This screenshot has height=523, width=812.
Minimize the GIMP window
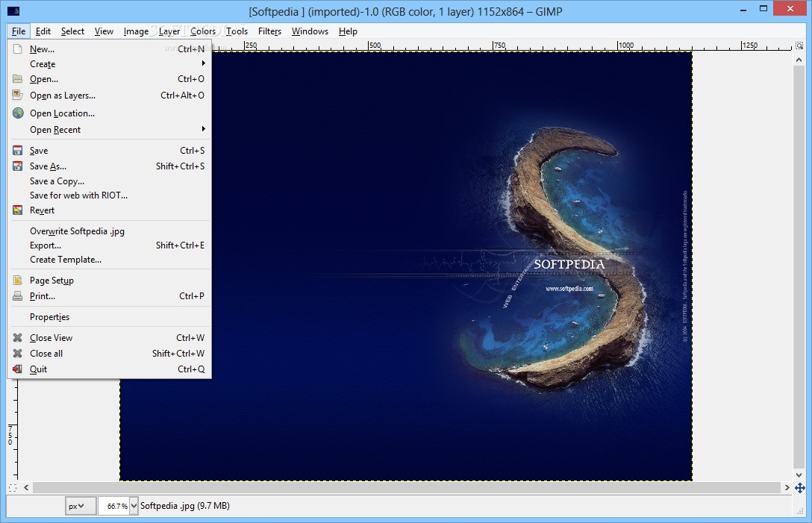[x=743, y=9]
